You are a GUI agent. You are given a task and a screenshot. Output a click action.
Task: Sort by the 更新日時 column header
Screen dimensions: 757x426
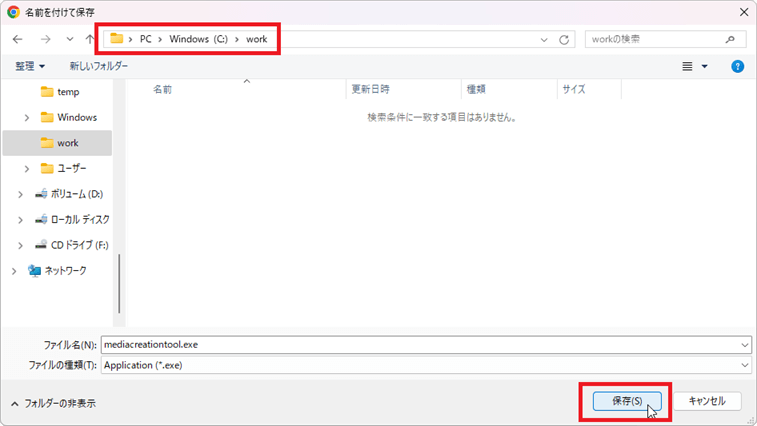pyautogui.click(x=370, y=89)
